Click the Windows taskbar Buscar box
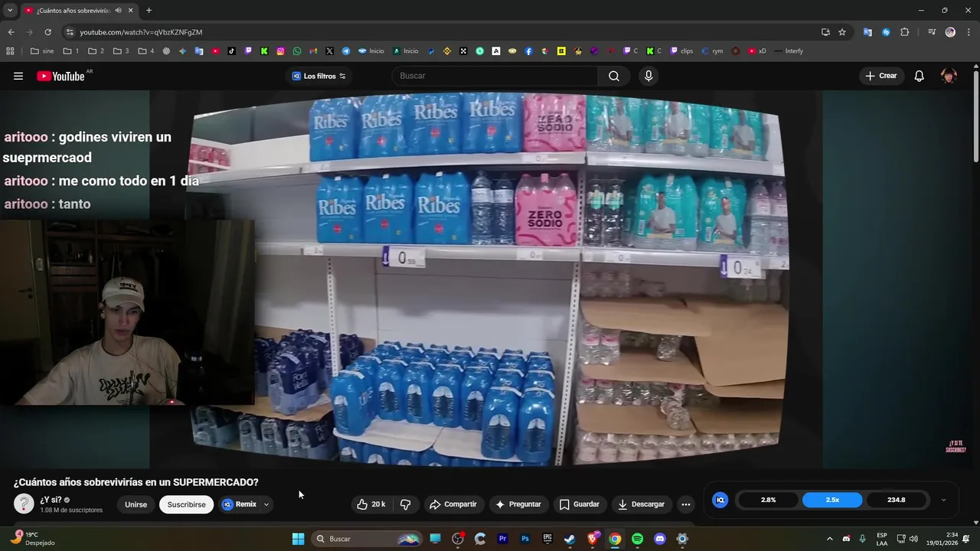Viewport: 980px width, 551px height. [367, 539]
